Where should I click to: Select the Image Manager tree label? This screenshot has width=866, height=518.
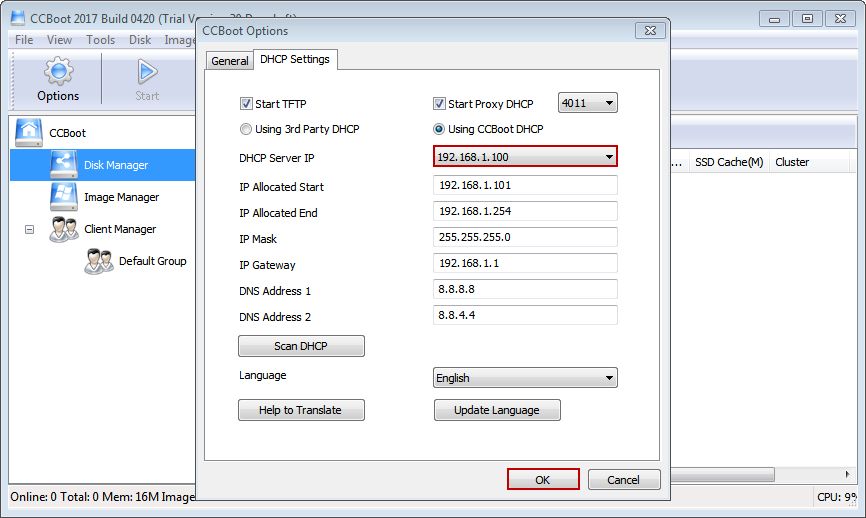(122, 197)
